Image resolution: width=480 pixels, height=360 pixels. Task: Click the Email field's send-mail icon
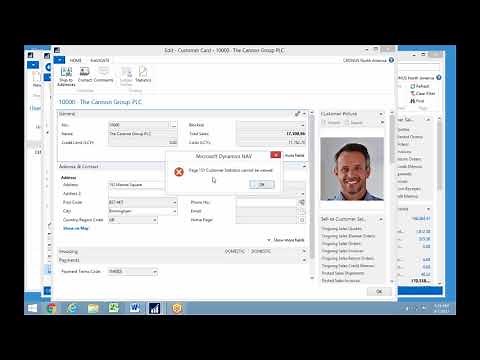[x=301, y=211]
